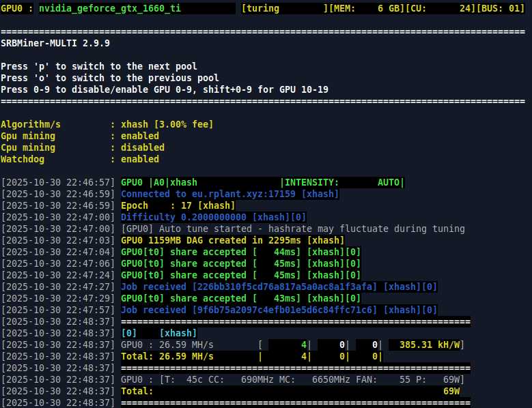Click the Total: 26.59 MH/s line

(251, 356)
